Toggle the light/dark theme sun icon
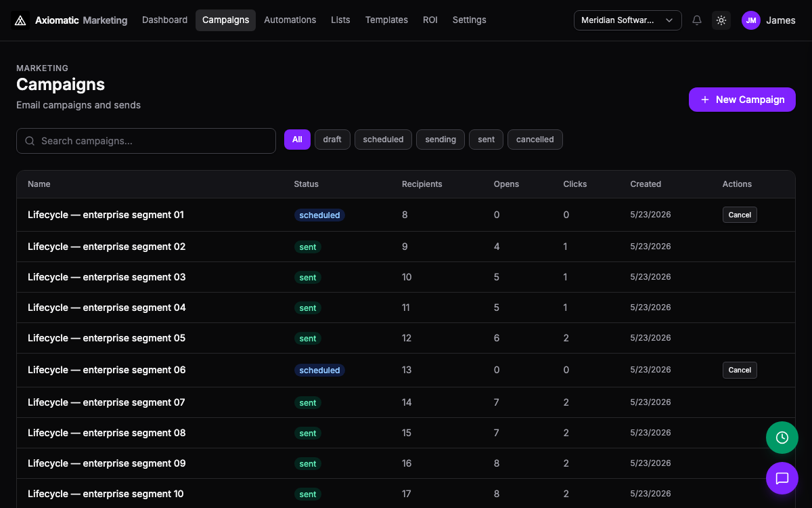Image resolution: width=812 pixels, height=508 pixels. pos(721,20)
